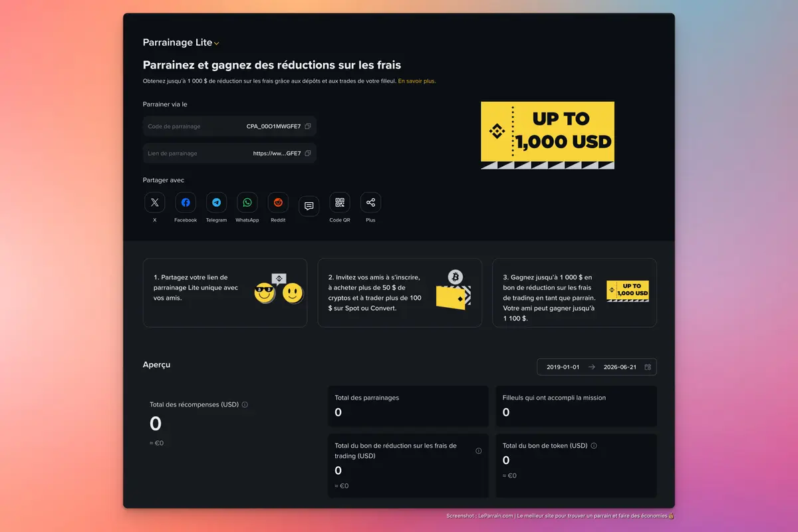
Task: Click the Code de parrainage field
Action: pos(229,126)
